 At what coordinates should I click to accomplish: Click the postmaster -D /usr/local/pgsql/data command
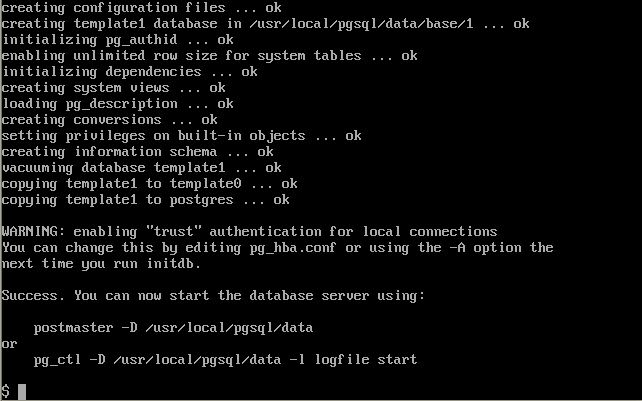(173, 328)
